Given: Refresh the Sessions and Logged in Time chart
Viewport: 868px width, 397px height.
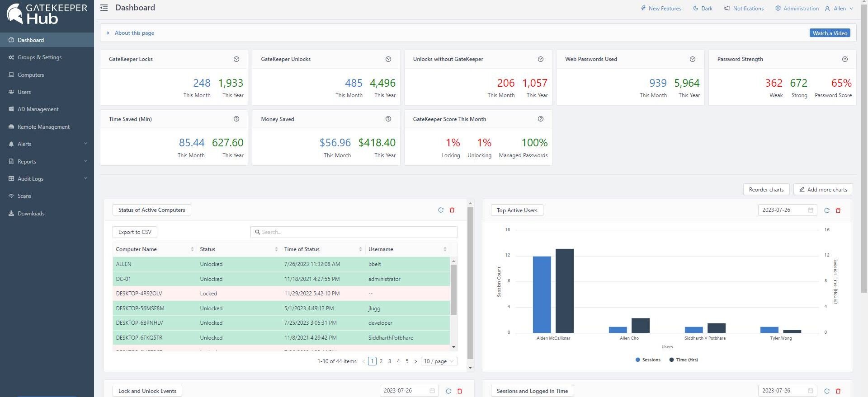Looking at the screenshot, I should (x=827, y=391).
